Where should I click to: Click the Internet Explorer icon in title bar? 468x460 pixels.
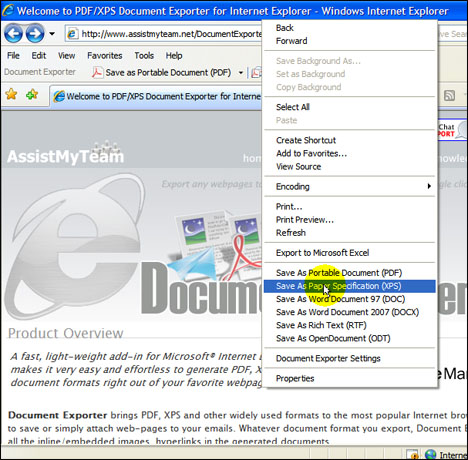point(7,10)
